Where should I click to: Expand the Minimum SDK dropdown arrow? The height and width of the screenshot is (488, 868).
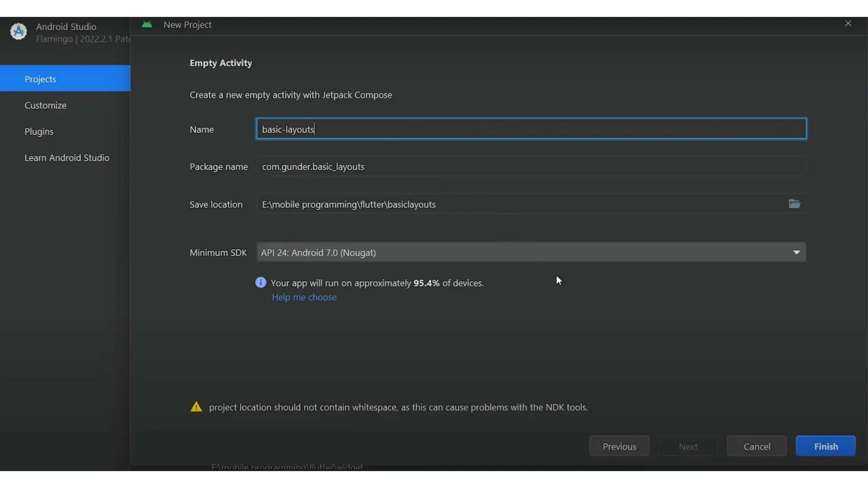pyautogui.click(x=796, y=252)
